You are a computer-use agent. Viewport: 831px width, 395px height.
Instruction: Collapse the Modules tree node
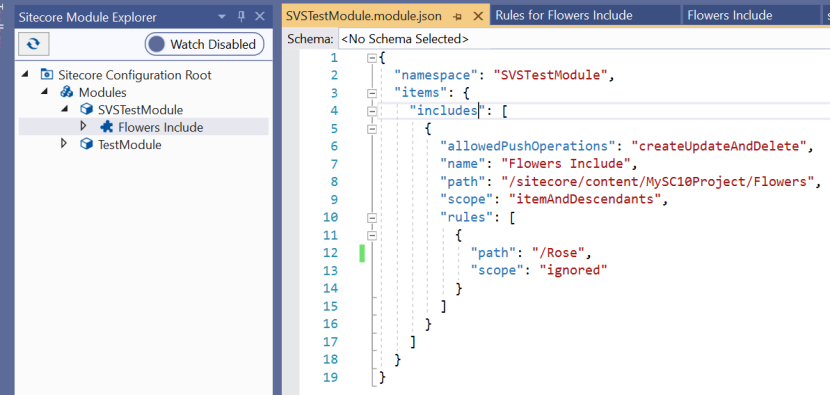45,92
